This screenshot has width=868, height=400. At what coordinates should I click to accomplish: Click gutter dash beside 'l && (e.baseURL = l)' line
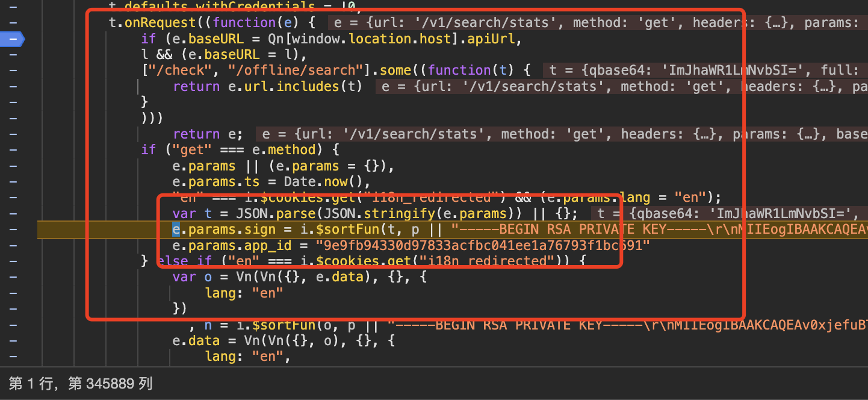[x=13, y=55]
